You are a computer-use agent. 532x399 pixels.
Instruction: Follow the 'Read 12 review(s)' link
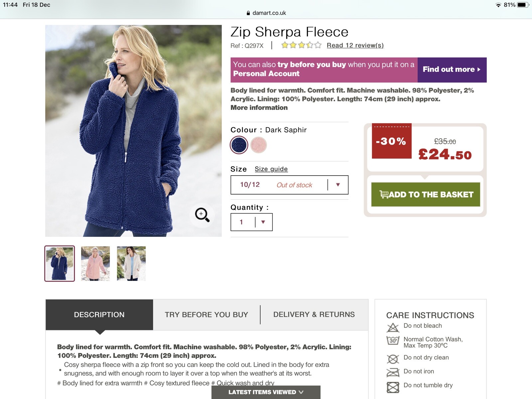pyautogui.click(x=355, y=45)
